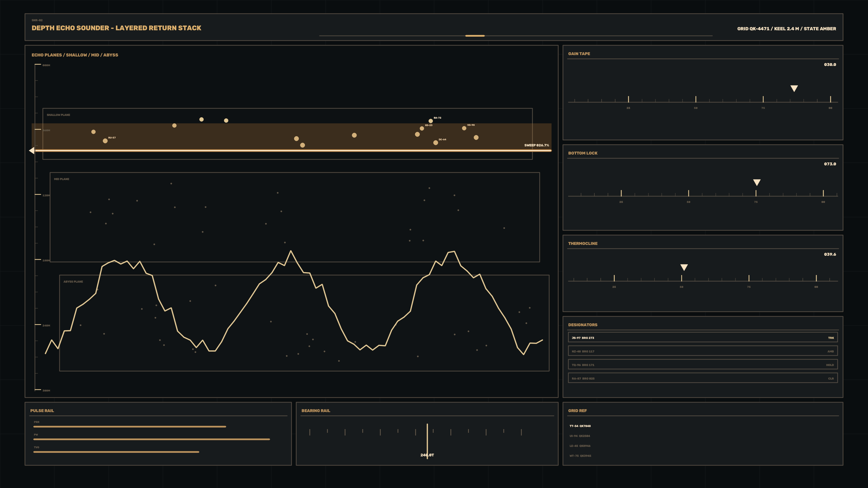Click the 240M depth axis label
The height and width of the screenshot is (488, 868).
(46, 326)
